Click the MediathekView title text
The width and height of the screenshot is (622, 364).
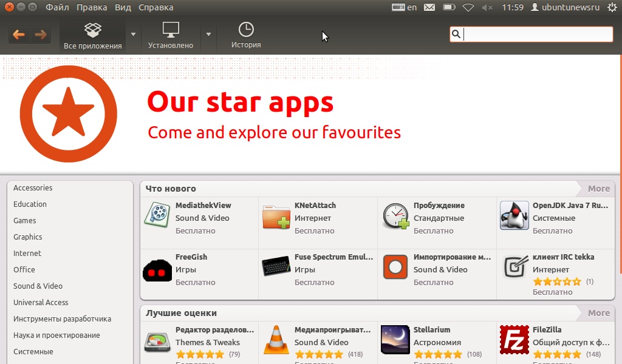click(x=203, y=205)
